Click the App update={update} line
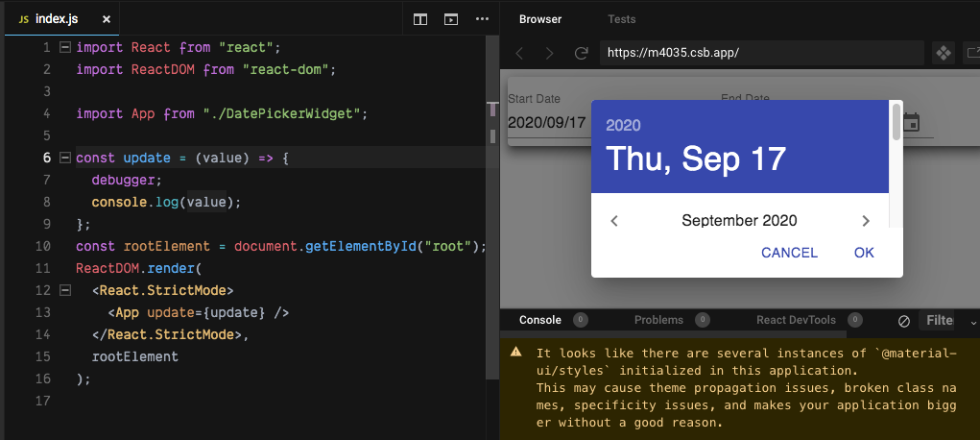The height and width of the screenshot is (440, 980). click(198, 312)
